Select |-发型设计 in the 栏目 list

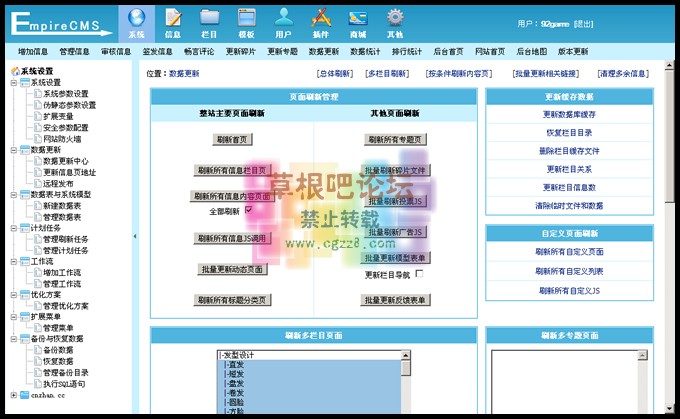coord(309,355)
